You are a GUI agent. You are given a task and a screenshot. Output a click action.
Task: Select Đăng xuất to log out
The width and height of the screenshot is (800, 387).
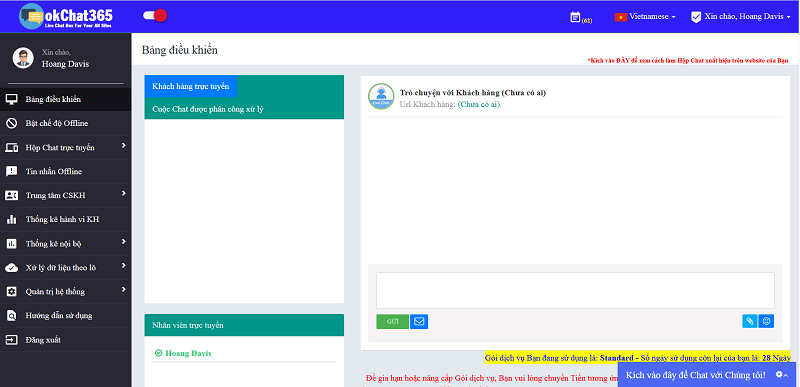pos(65,340)
